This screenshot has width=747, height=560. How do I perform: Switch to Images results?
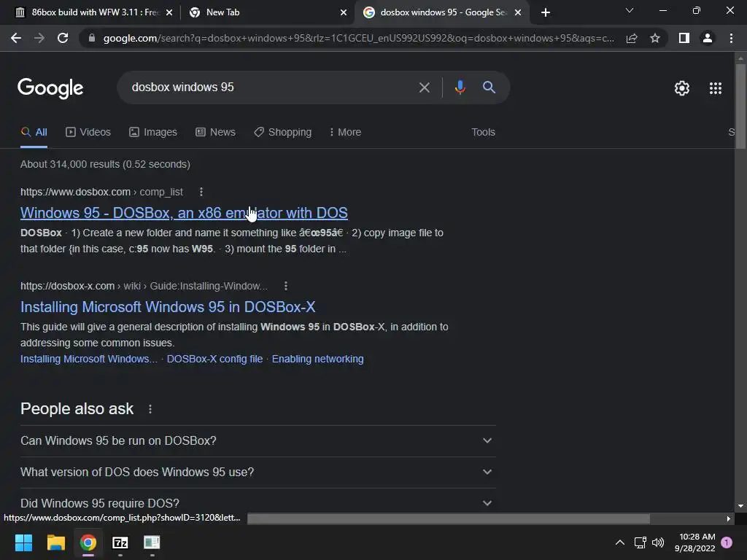[153, 133]
